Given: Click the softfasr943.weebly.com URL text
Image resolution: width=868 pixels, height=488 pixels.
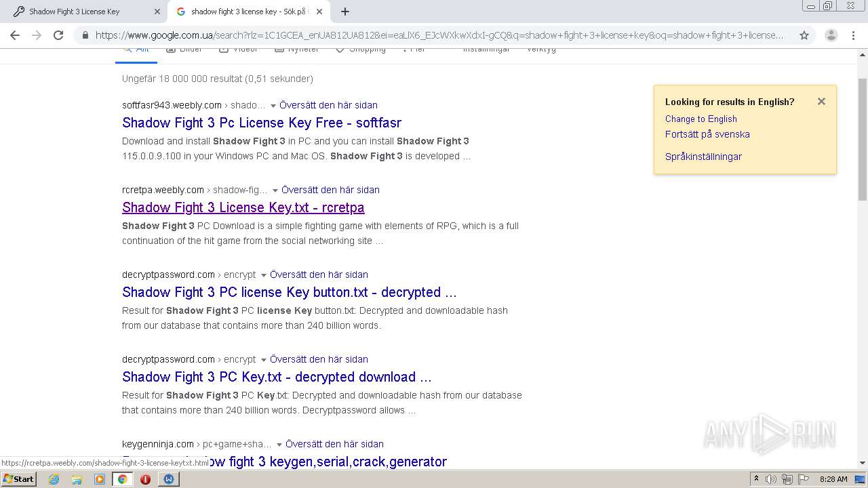Looking at the screenshot, I should point(172,105).
